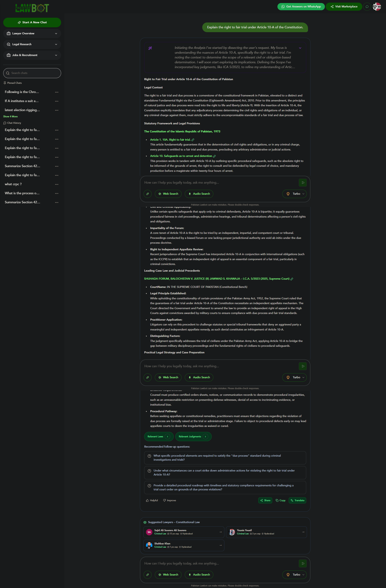Click the Search chats field
Screen dimensions: 386x588
[32, 73]
